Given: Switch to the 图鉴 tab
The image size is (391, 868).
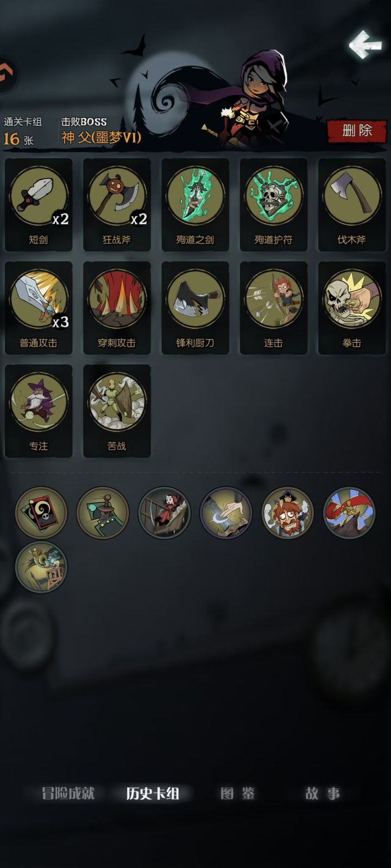Looking at the screenshot, I should (x=237, y=793).
